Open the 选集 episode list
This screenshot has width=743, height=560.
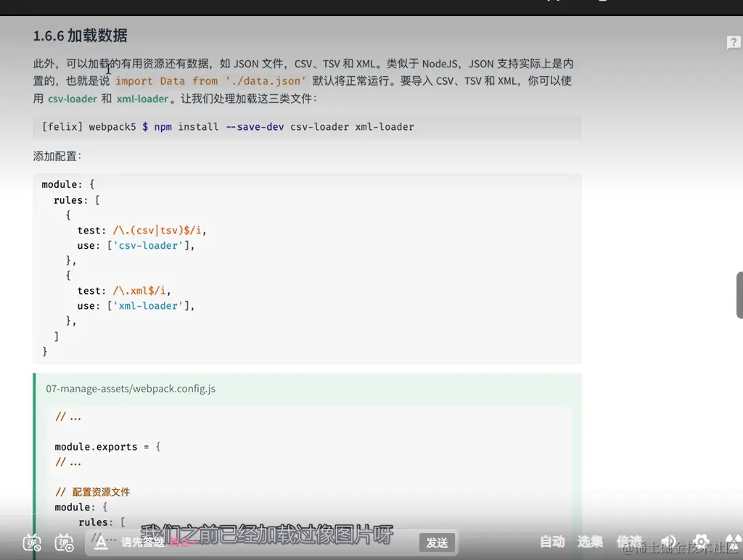pyautogui.click(x=590, y=542)
